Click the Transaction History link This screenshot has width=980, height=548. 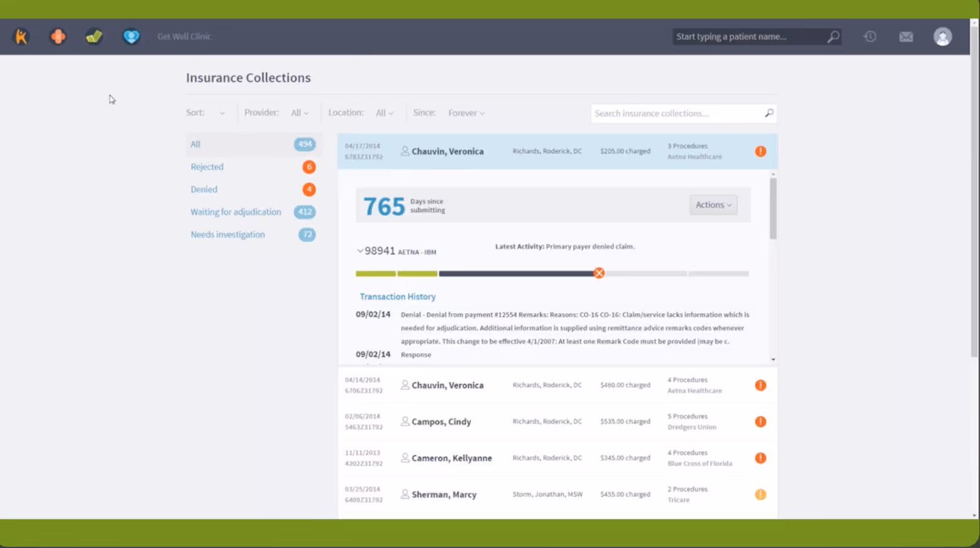(398, 297)
